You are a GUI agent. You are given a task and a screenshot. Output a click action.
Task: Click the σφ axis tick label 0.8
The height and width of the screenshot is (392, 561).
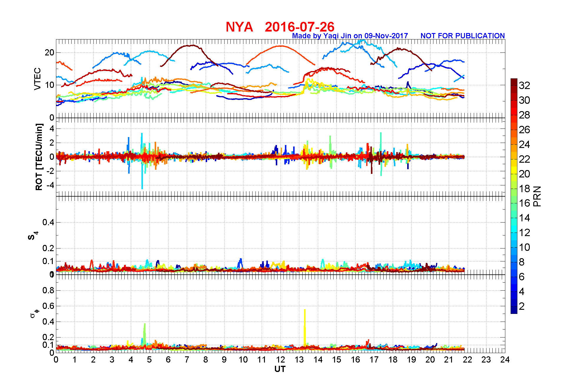click(48, 290)
